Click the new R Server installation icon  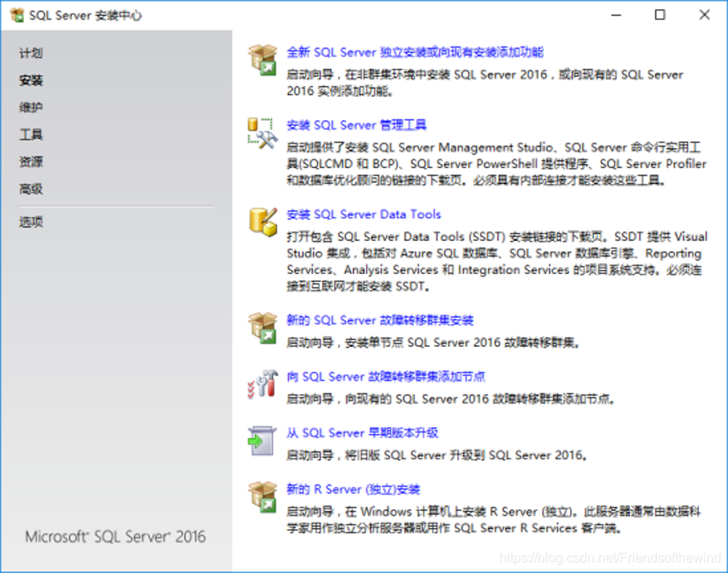click(x=263, y=497)
